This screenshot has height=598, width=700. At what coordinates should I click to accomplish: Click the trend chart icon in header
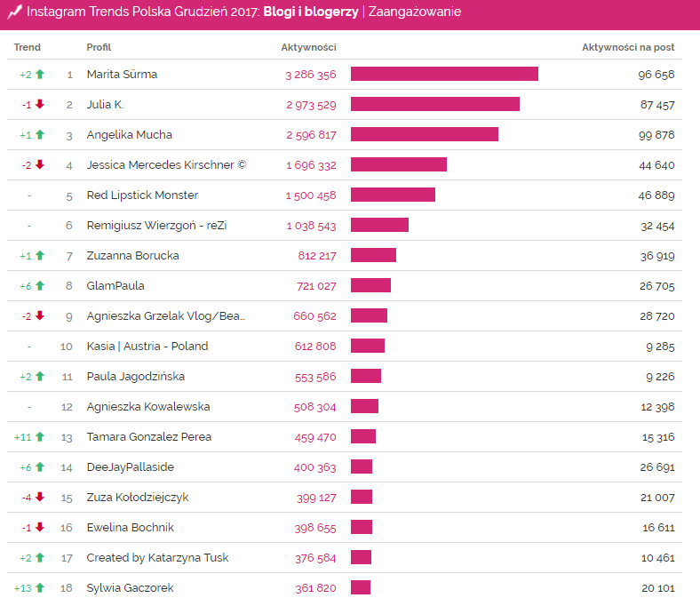[x=14, y=12]
